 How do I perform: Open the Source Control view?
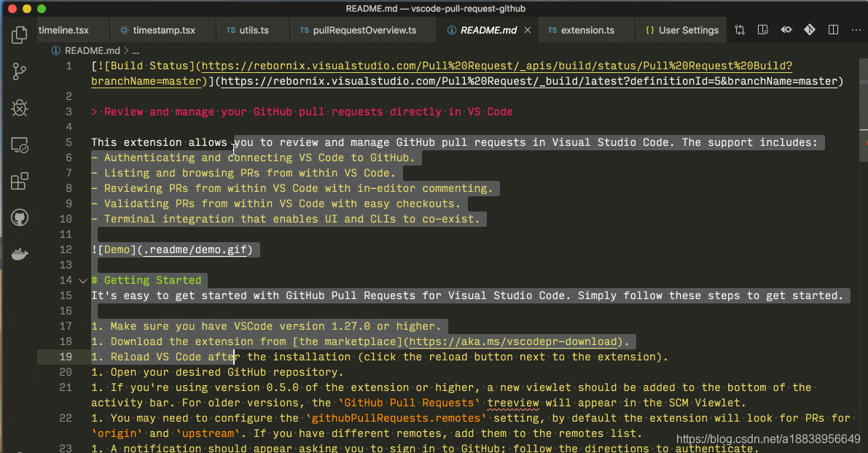(20, 71)
